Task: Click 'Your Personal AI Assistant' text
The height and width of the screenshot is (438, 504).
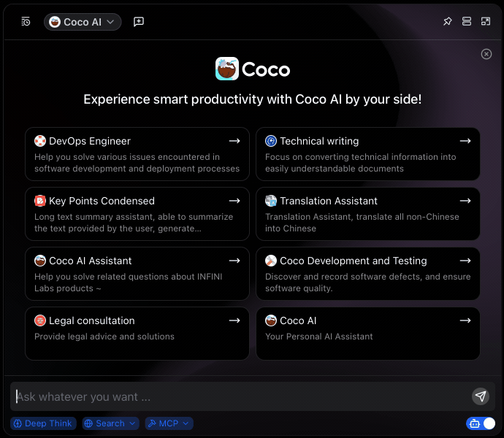Action: 319,337
